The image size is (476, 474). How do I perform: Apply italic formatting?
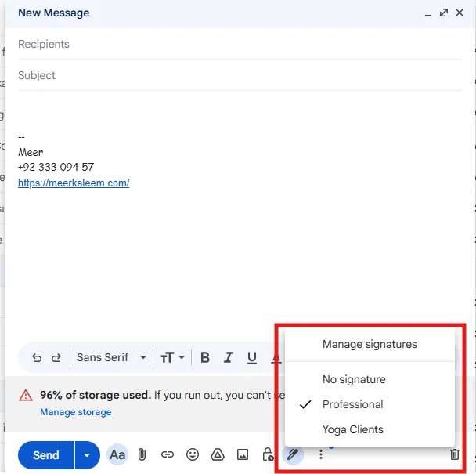point(229,358)
